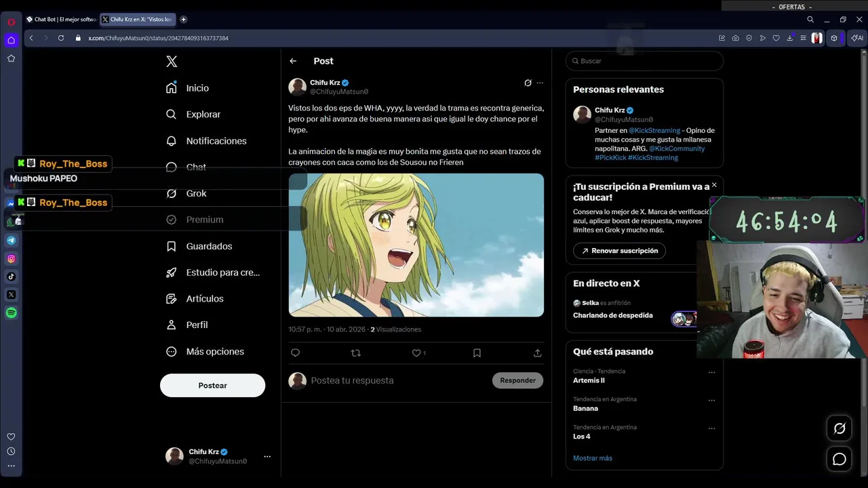Open the @KickCommunity link in bio
868x488 pixels.
[677, 148]
